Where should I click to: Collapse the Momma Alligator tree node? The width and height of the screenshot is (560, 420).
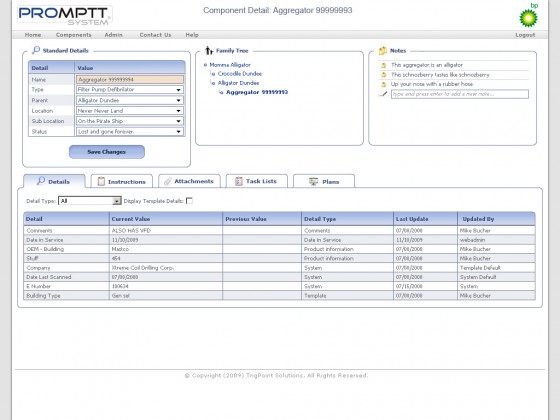click(205, 65)
